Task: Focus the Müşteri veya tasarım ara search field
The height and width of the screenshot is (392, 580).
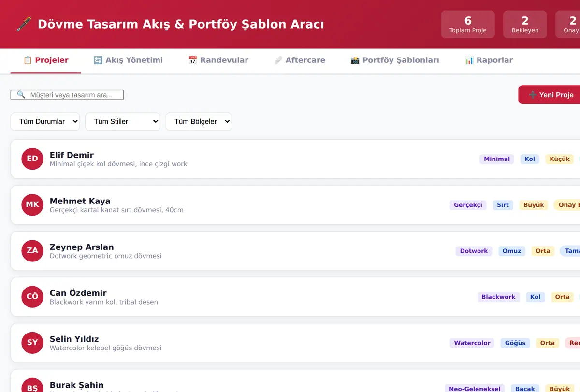Action: click(67, 95)
